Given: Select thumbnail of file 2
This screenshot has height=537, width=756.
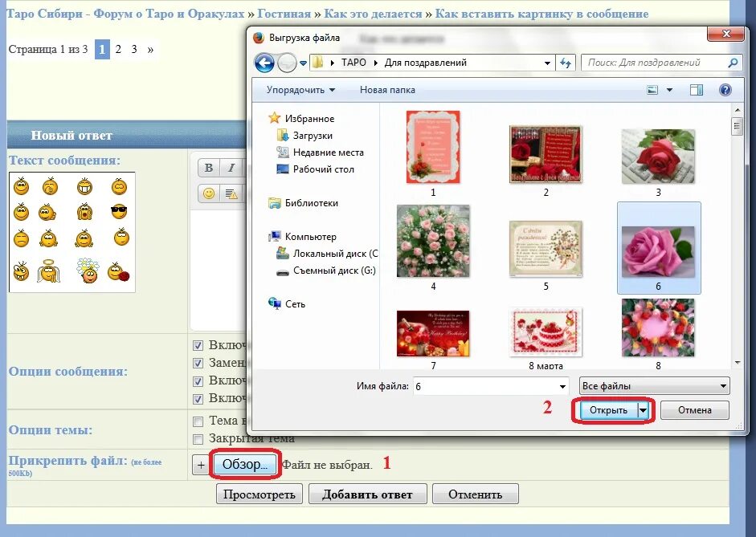Looking at the screenshot, I should pos(546,154).
